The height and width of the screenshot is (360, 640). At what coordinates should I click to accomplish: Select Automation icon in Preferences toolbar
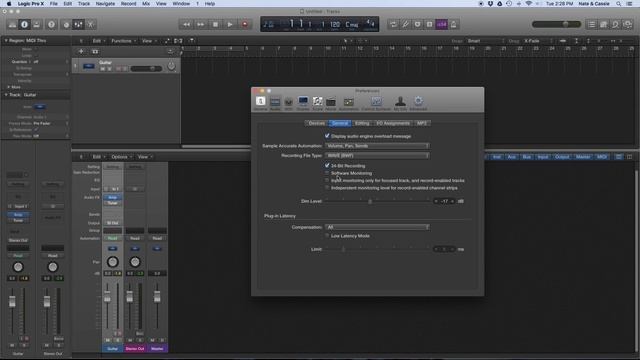click(x=349, y=103)
